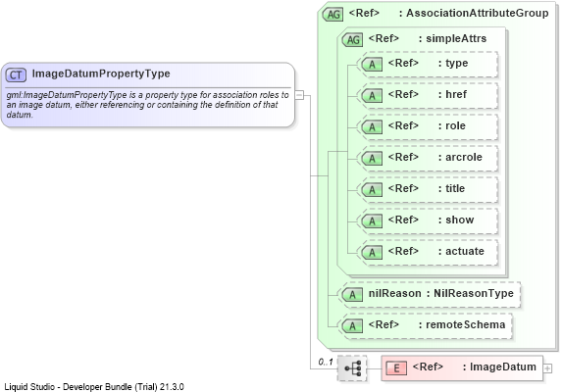Expand the ImageDatum element
This screenshot has height=392, width=562.
(547, 368)
